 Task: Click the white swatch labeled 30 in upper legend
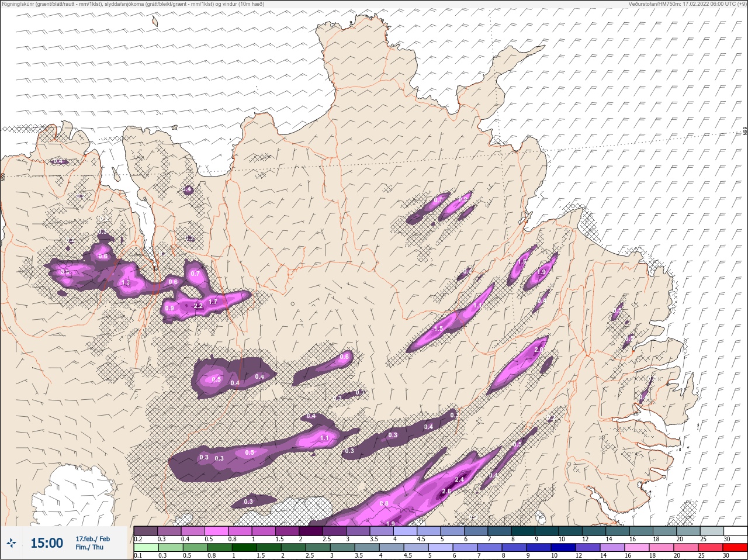click(x=735, y=531)
